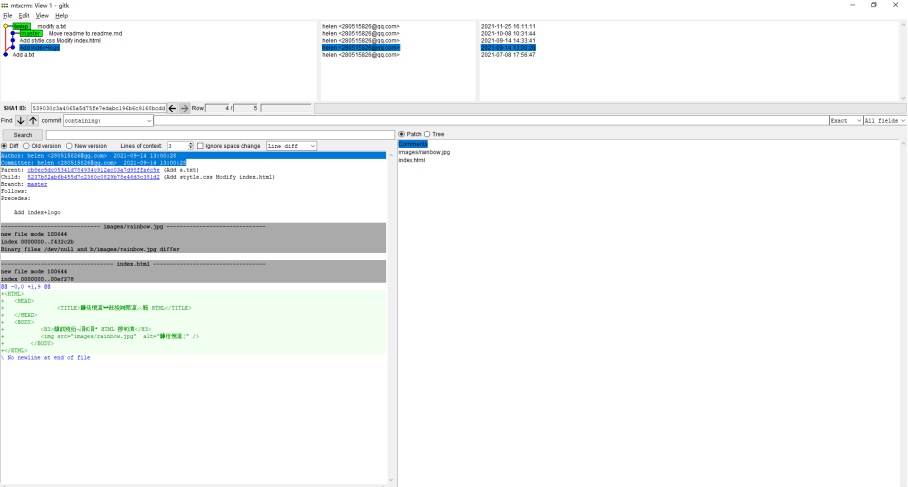Select 'index.html' in the file list
The width and height of the screenshot is (908, 487).
(412, 160)
